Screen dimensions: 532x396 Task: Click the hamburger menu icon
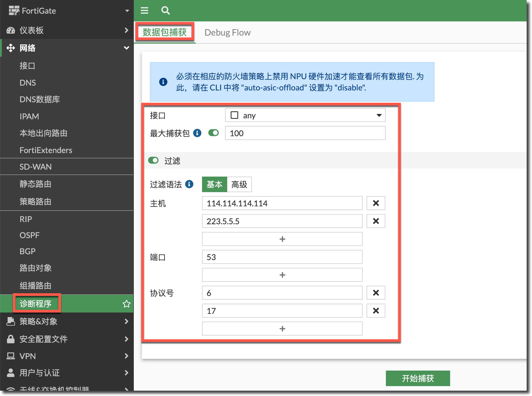pos(145,10)
